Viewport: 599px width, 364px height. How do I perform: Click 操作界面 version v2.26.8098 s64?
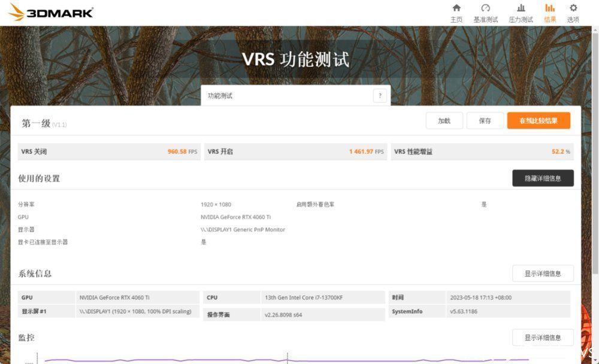283,315
